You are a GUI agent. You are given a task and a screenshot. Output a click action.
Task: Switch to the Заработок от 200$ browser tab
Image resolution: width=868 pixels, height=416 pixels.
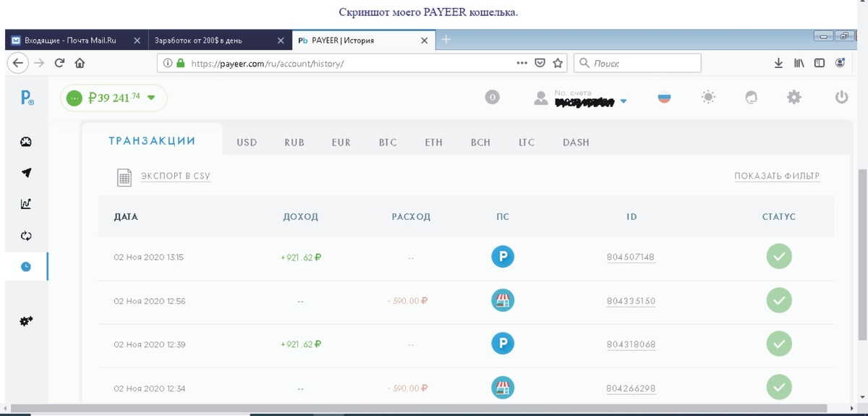[219, 40]
